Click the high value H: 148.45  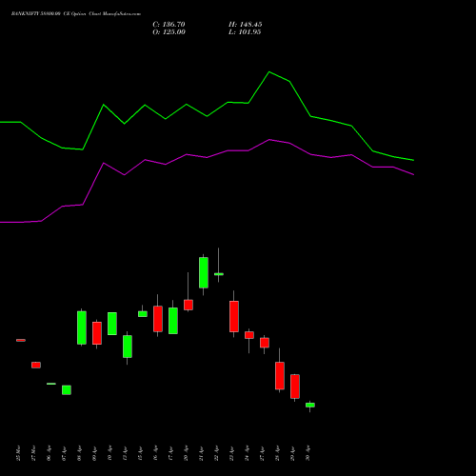[x=245, y=25]
